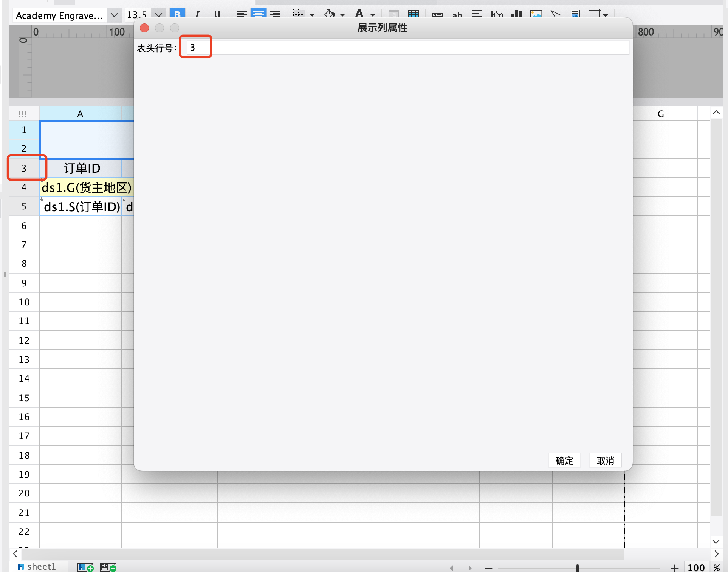The width and height of the screenshot is (728, 572).
Task: Click the insert formula icon
Action: click(x=496, y=14)
